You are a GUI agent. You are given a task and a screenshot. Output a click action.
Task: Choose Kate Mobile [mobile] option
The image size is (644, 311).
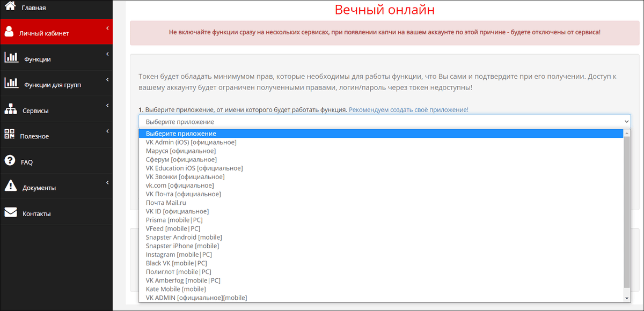[x=381, y=289]
